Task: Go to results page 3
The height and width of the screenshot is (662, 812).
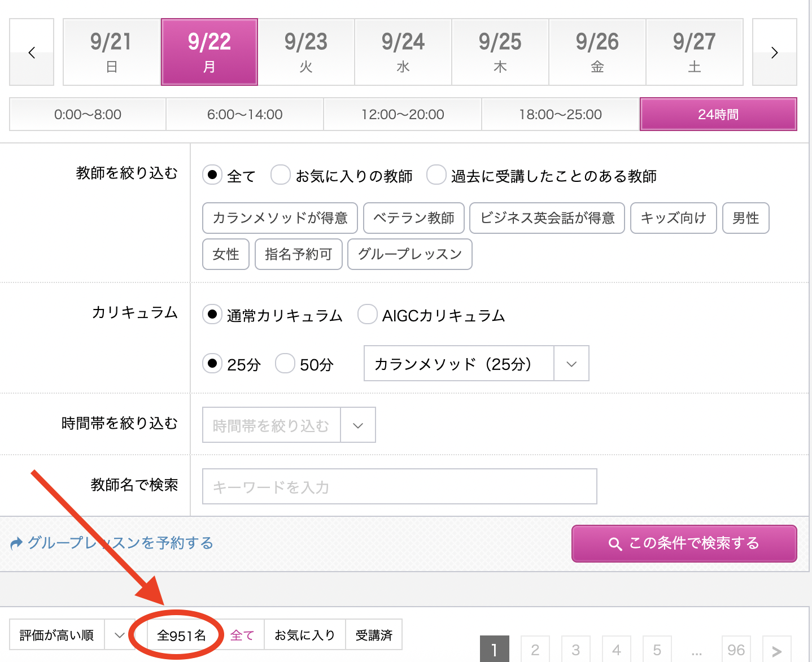Action: click(x=575, y=650)
